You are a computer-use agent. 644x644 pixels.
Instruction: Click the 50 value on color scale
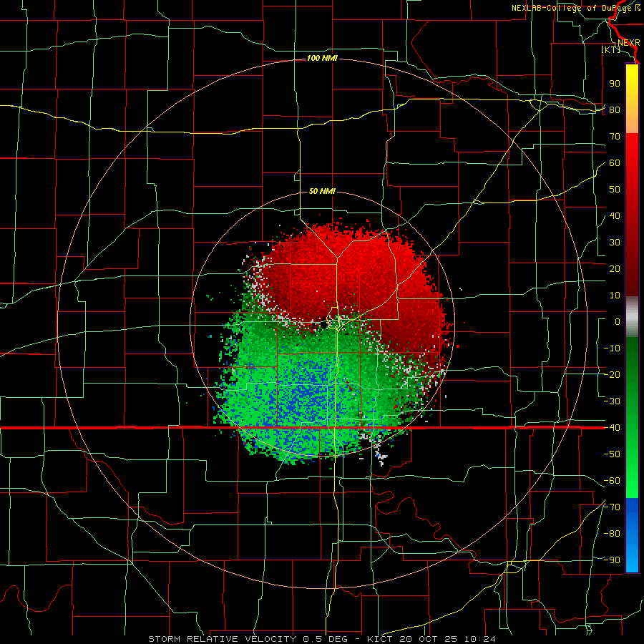(x=615, y=190)
